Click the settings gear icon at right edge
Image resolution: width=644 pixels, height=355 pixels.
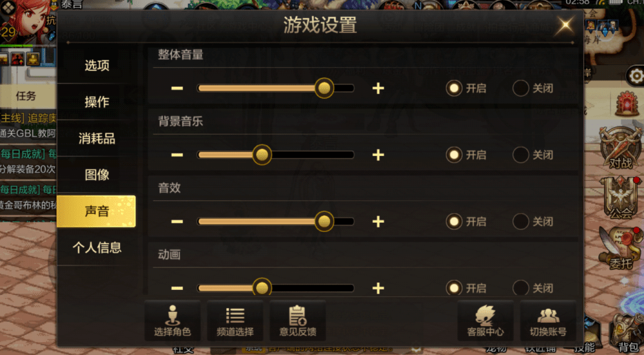(636, 76)
